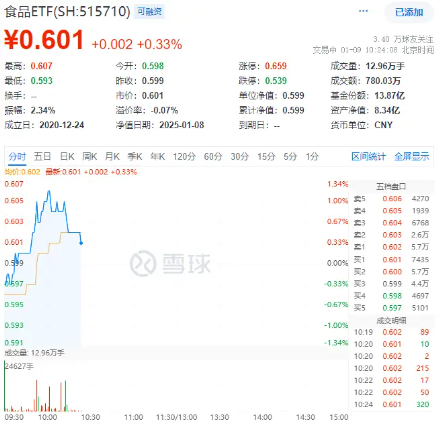The image size is (440, 426).
Task: Click the 买5 price 0.597 row
Action: click(391, 308)
